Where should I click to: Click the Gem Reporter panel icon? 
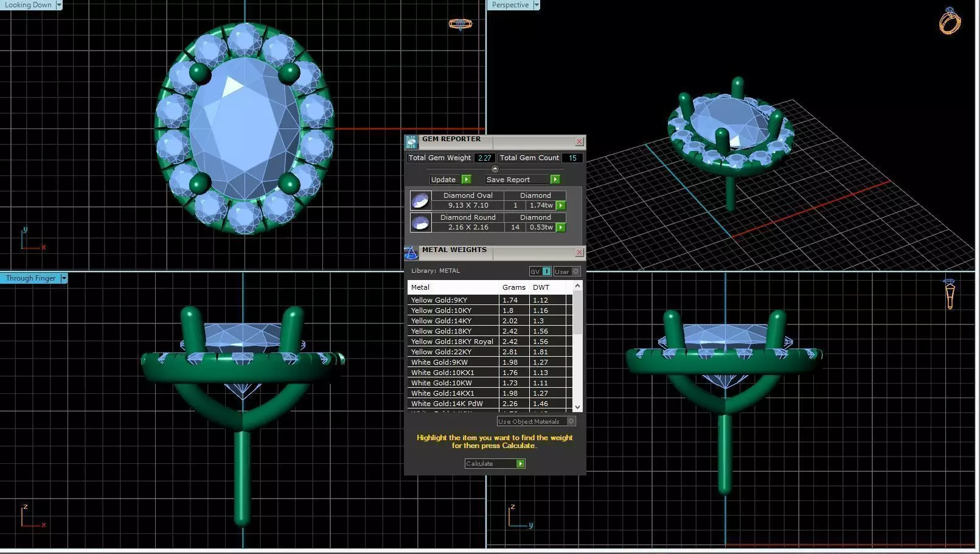click(x=411, y=142)
